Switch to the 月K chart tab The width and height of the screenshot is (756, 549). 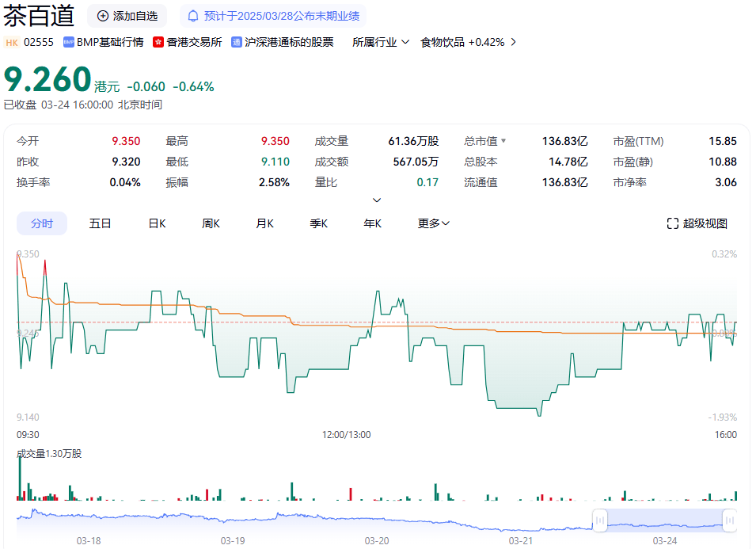coord(264,223)
